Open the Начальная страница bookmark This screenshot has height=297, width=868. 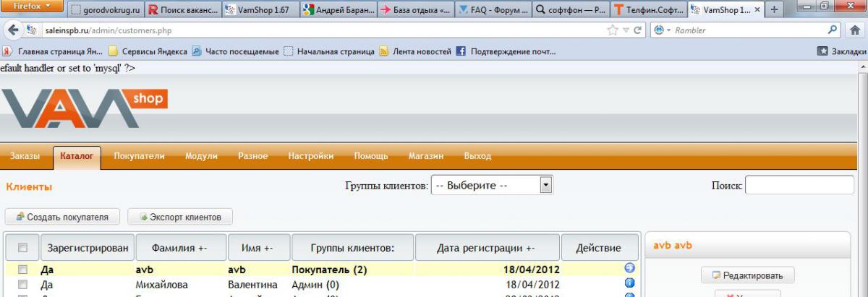click(329, 51)
